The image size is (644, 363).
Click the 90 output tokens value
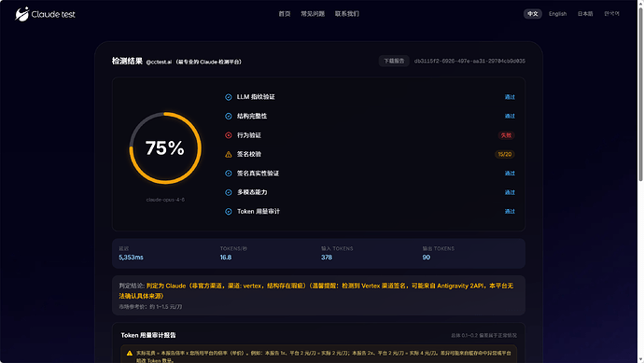point(427,258)
